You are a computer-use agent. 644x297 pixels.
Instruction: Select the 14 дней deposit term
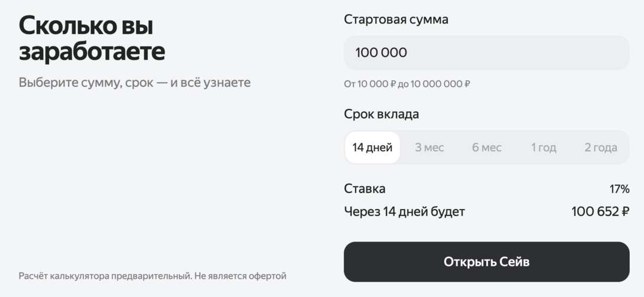372,148
